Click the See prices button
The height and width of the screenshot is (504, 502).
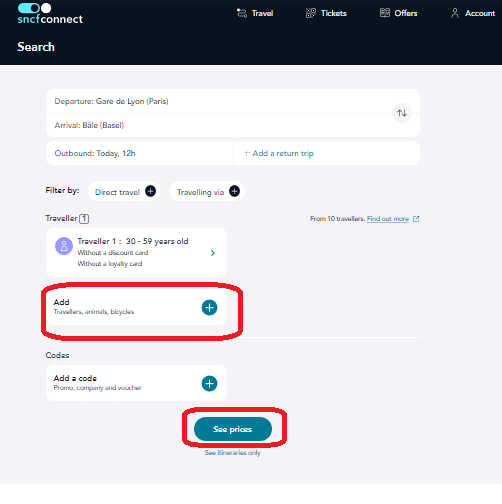[233, 429]
